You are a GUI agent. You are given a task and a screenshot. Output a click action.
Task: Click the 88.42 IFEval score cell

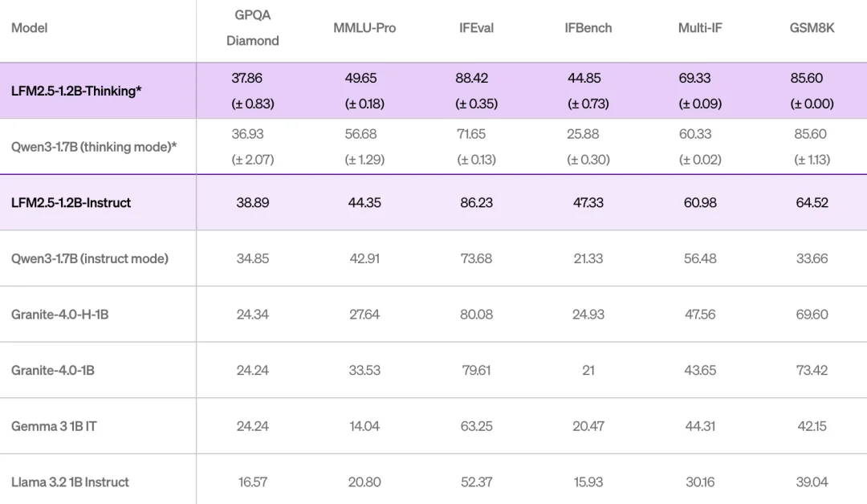coord(471,79)
